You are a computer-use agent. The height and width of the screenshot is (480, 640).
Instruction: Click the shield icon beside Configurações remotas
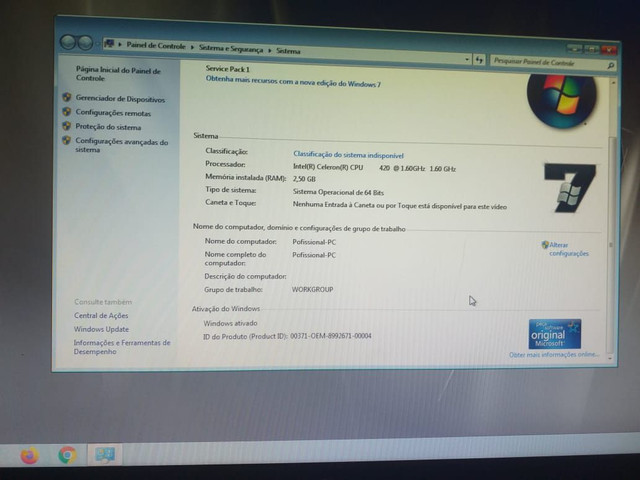(x=67, y=111)
